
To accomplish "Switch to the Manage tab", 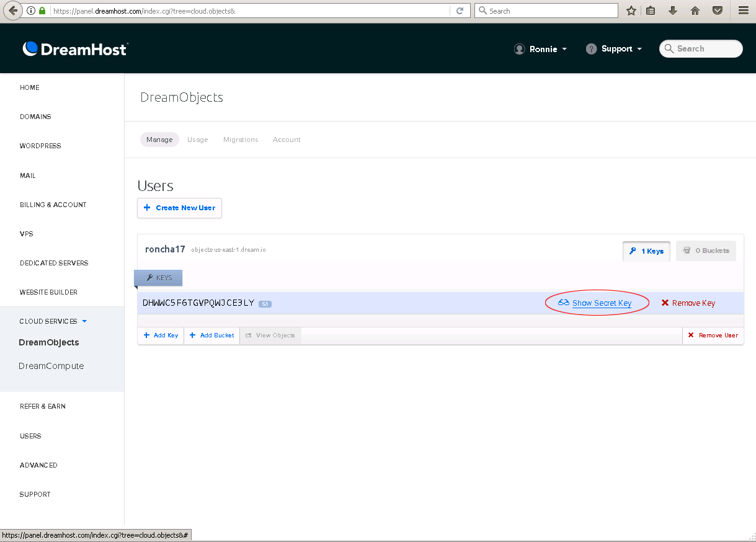I will 159,140.
